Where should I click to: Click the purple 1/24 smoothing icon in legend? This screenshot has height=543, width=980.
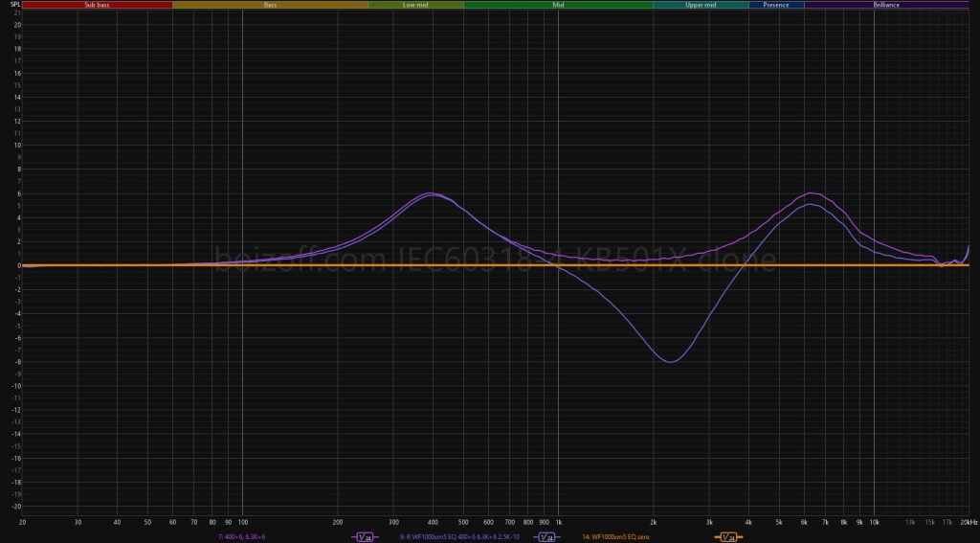(366, 537)
